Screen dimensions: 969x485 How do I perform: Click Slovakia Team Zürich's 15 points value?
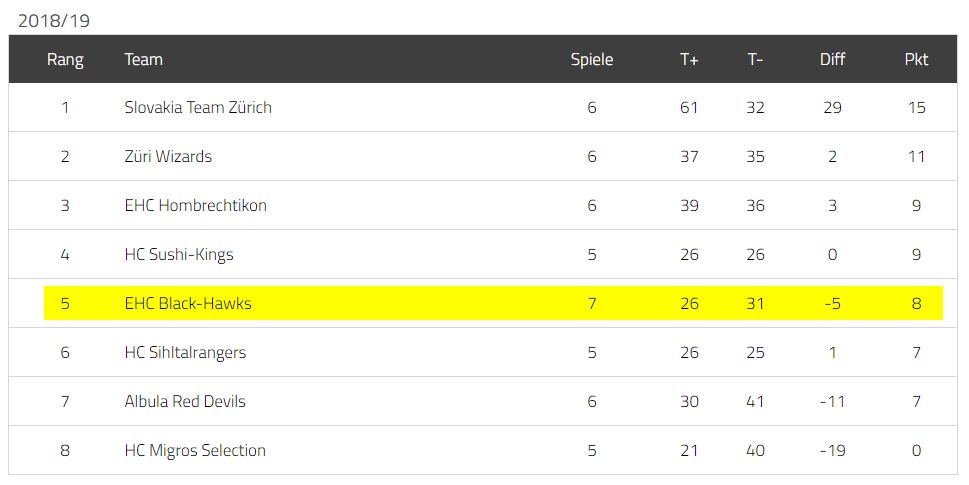click(916, 108)
